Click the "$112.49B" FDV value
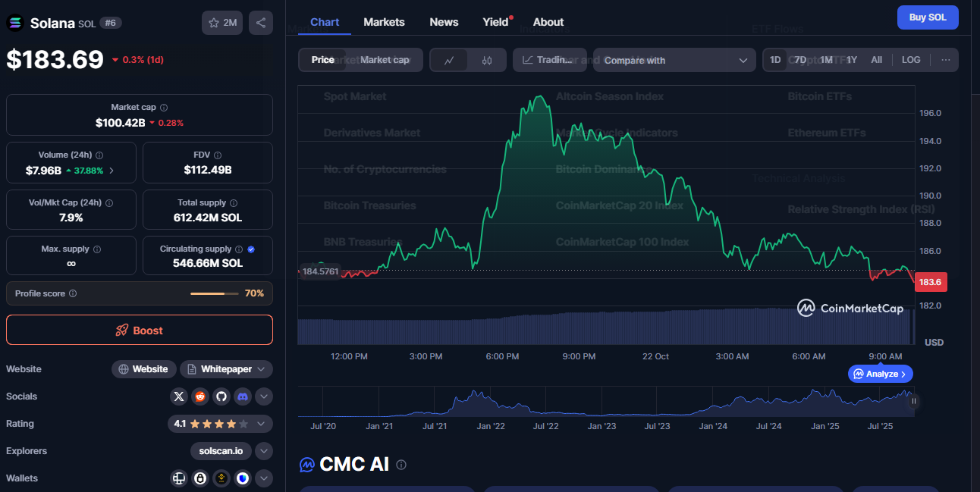The height and width of the screenshot is (492, 980). (208, 170)
